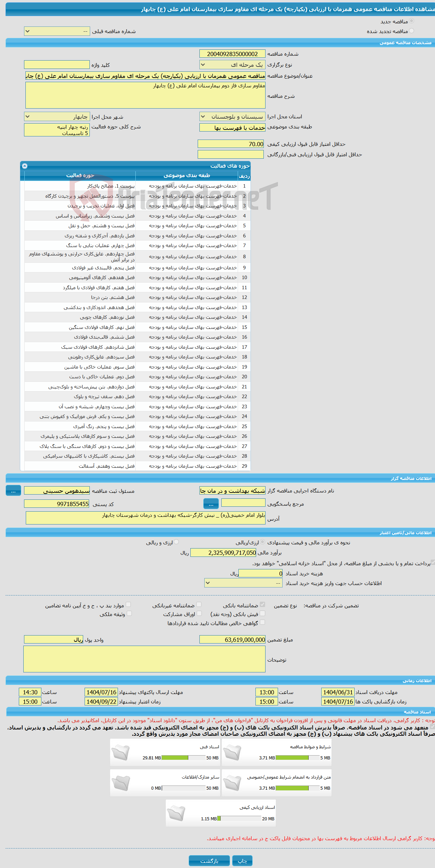Open the شماره مناقصه قبلی dropdown
Image resolution: width=435 pixels, height=868 pixels.
57,31
